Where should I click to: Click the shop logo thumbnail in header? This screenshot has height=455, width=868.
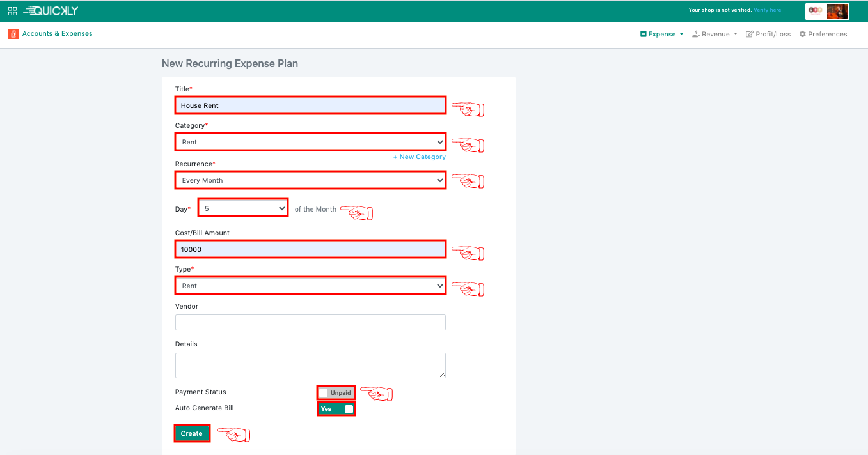(x=816, y=11)
